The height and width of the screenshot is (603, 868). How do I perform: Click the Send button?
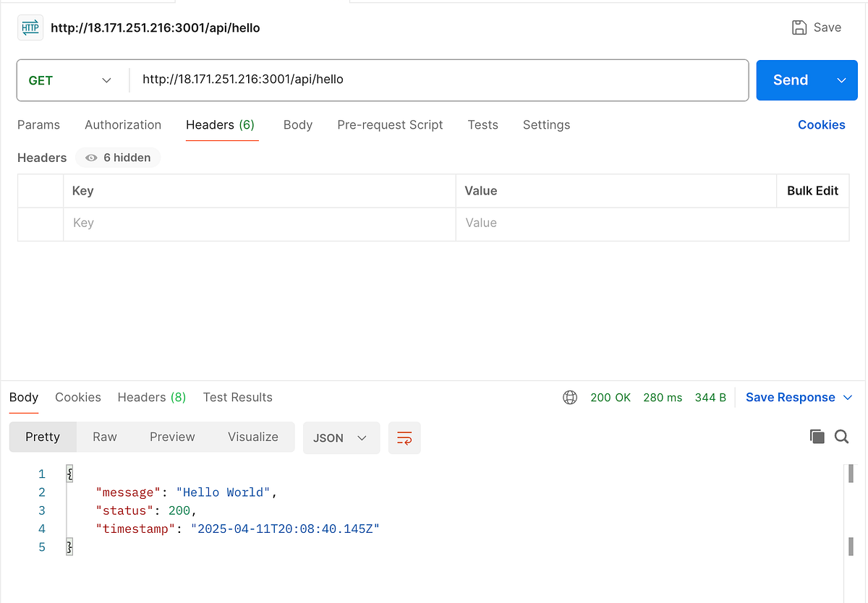(790, 80)
